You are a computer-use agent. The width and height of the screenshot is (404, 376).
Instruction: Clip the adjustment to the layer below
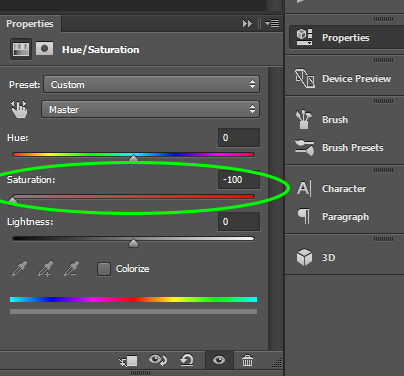click(x=128, y=360)
